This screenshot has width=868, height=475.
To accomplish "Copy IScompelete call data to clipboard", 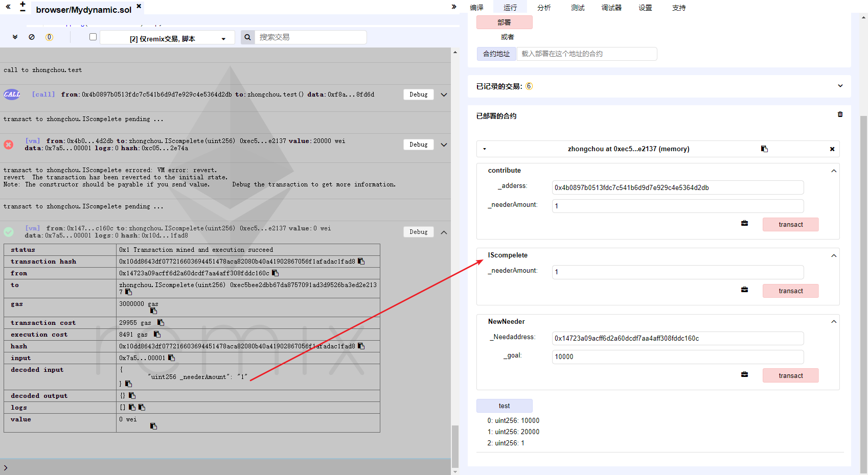I will [744, 290].
